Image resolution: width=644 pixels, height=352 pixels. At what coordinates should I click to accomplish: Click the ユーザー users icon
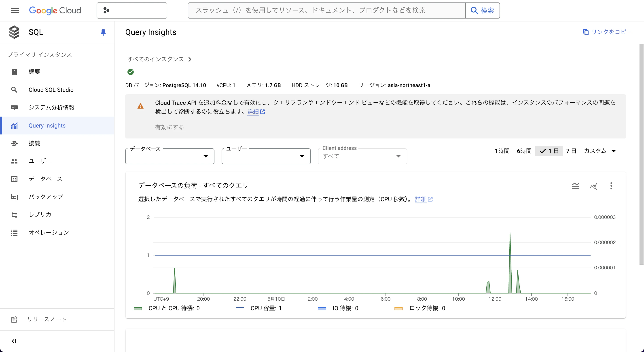[x=14, y=161]
